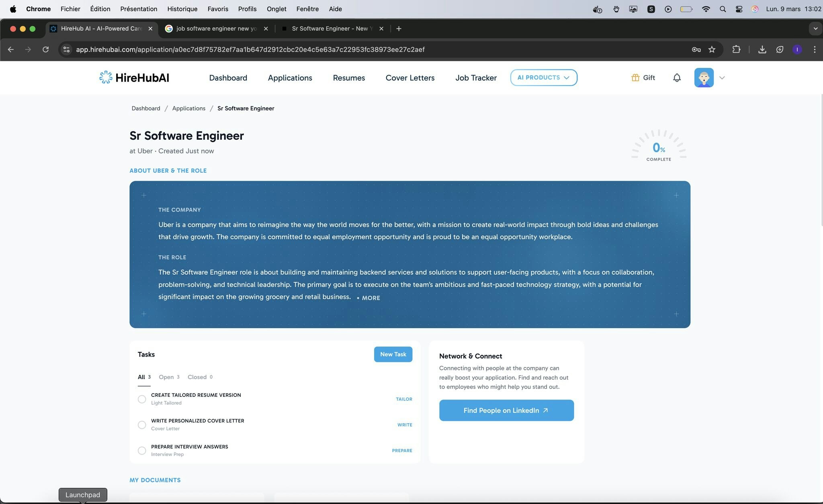Click the HireHubAI logo

pos(134,78)
